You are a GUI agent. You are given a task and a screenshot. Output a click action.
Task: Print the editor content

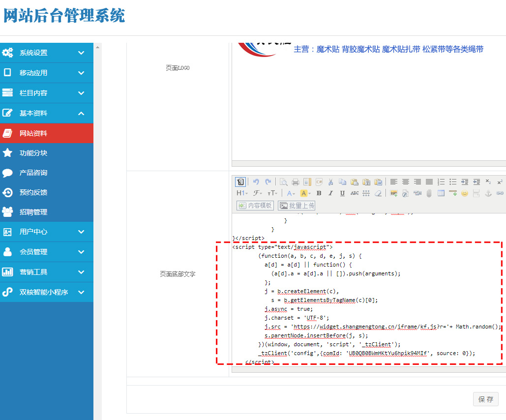click(295, 182)
